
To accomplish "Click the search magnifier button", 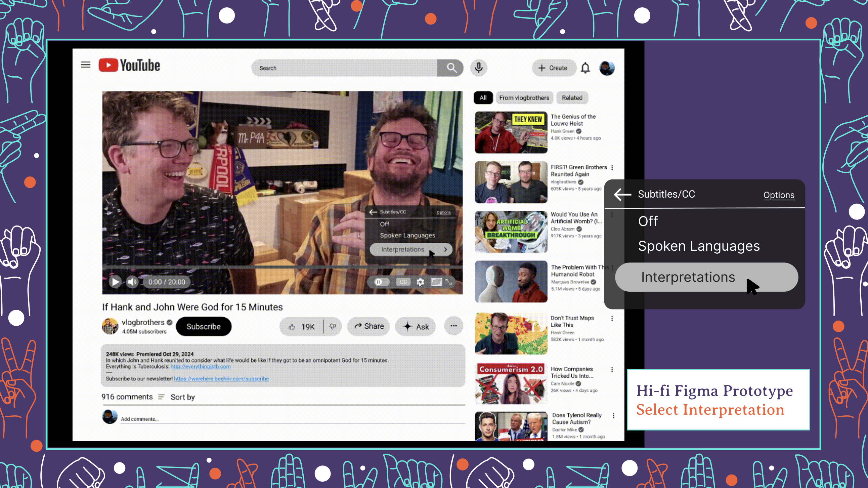I will click(451, 68).
